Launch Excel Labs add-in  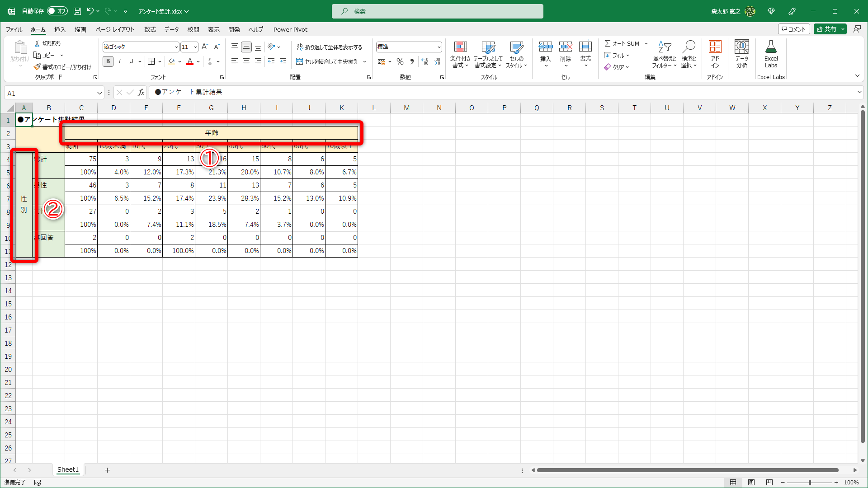coord(771,47)
